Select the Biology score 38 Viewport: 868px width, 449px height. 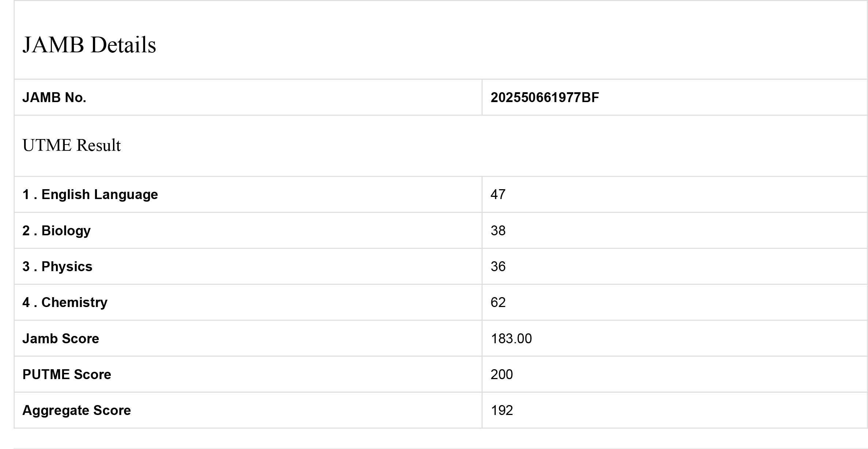(x=498, y=231)
